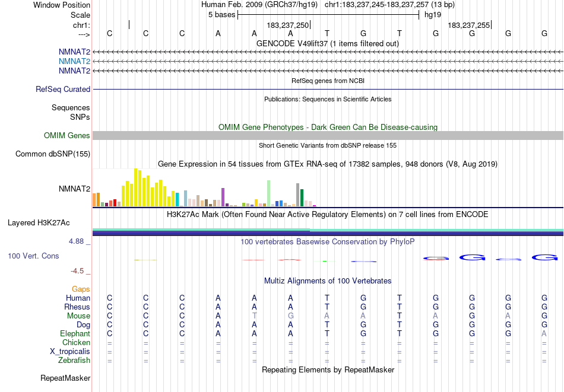Image resolution: width=564 pixels, height=392 pixels.
Task: Click the 183,237,250 coordinate marker
Action: [x=288, y=25]
